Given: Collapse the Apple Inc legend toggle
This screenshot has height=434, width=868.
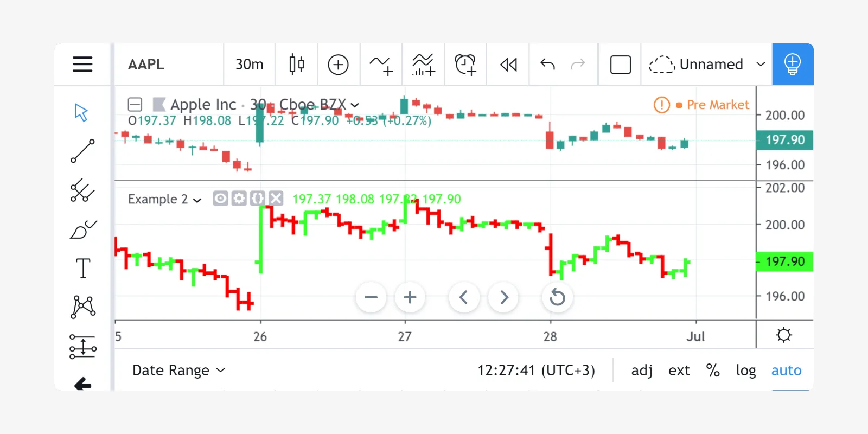Looking at the screenshot, I should pos(135,104).
